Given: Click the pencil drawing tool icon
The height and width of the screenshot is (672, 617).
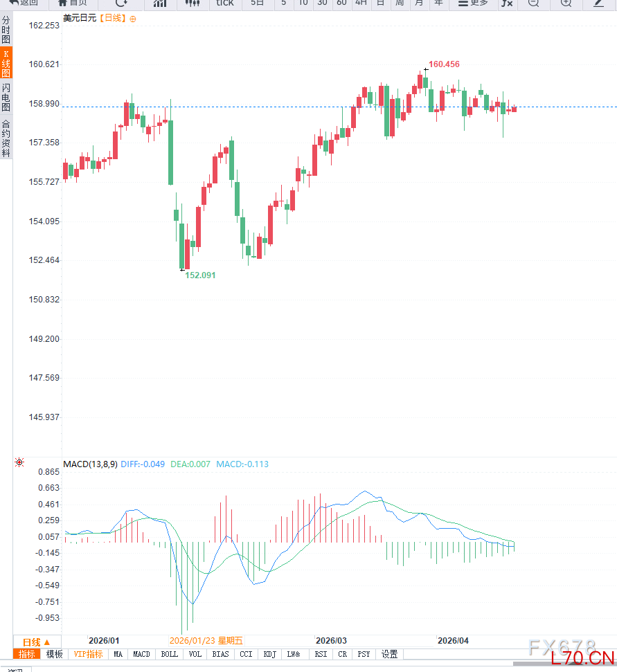Looking at the screenshot, I should (598, 3).
